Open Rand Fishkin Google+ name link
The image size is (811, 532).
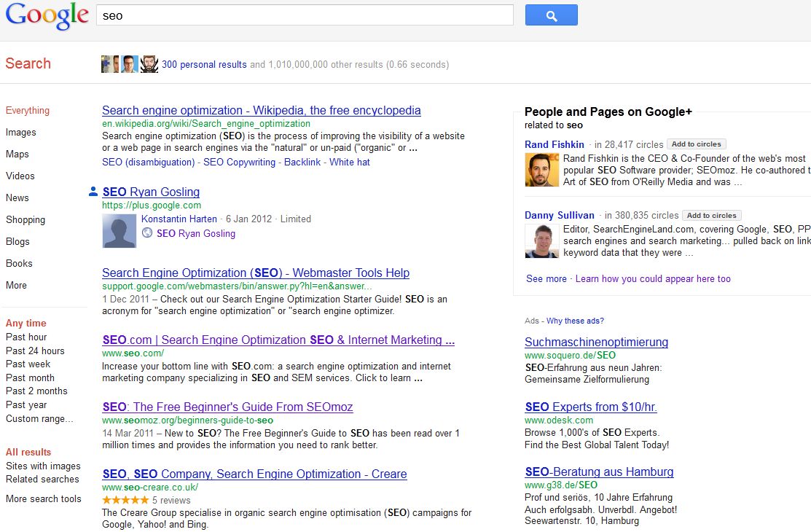[x=555, y=144]
